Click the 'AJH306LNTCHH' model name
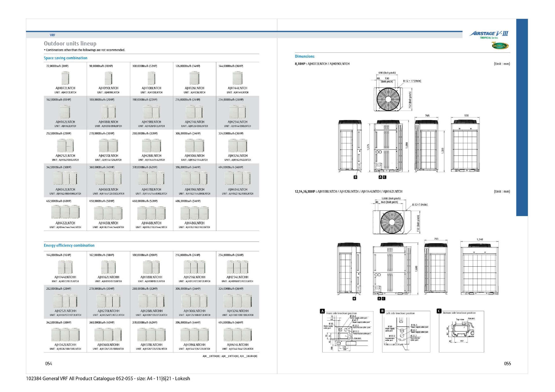555x392 pixels. (194, 311)
